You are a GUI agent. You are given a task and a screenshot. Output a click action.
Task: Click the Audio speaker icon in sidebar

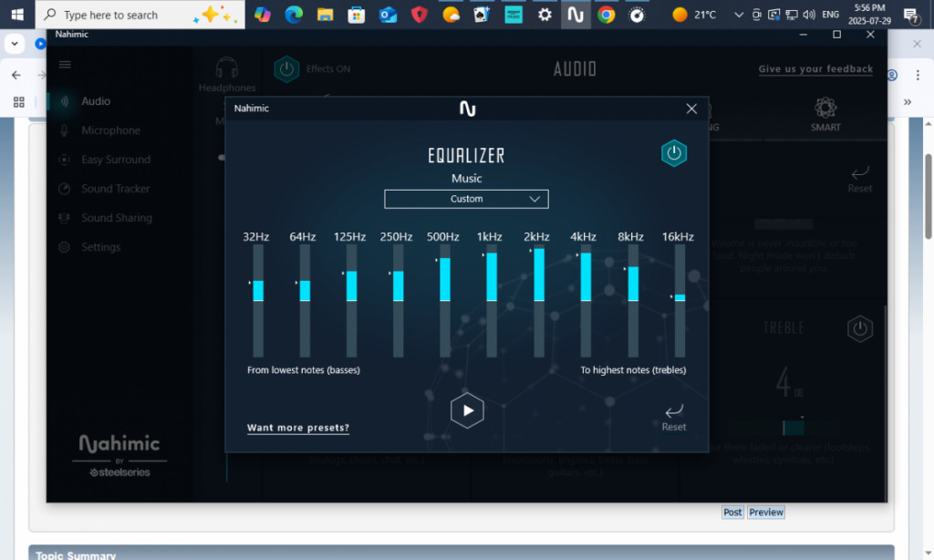click(65, 101)
